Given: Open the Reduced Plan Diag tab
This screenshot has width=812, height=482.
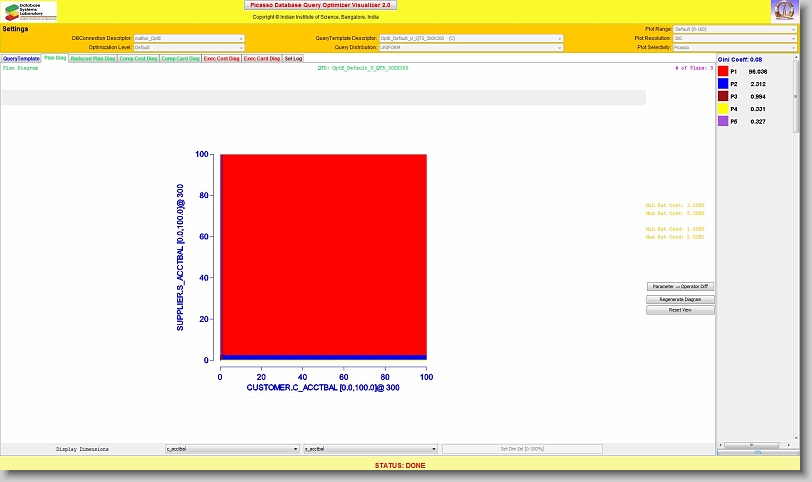Looking at the screenshot, I should click(x=92, y=59).
